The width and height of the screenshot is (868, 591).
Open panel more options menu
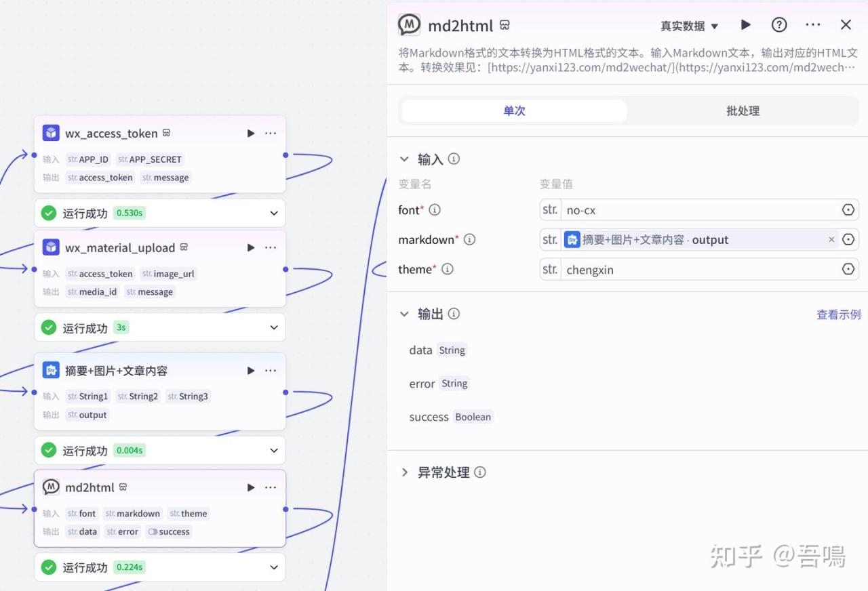pos(812,25)
